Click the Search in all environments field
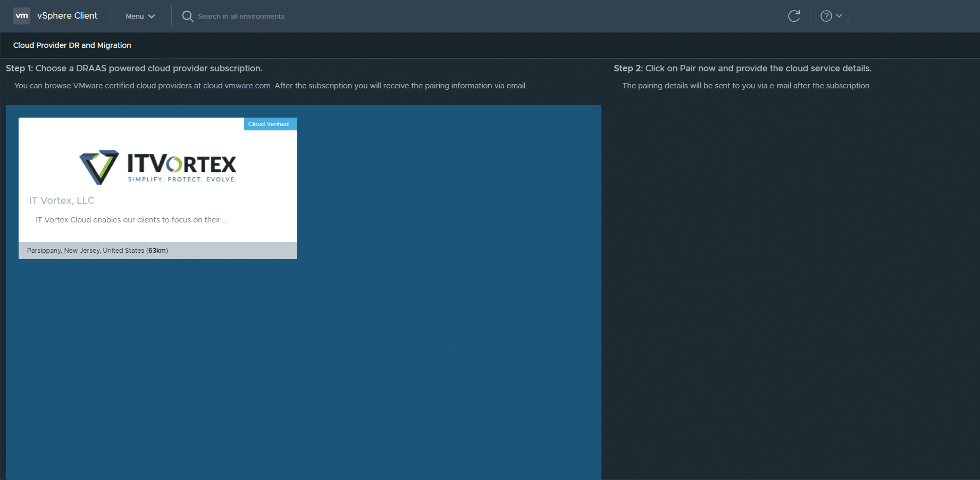This screenshot has height=480, width=980. pos(241,16)
